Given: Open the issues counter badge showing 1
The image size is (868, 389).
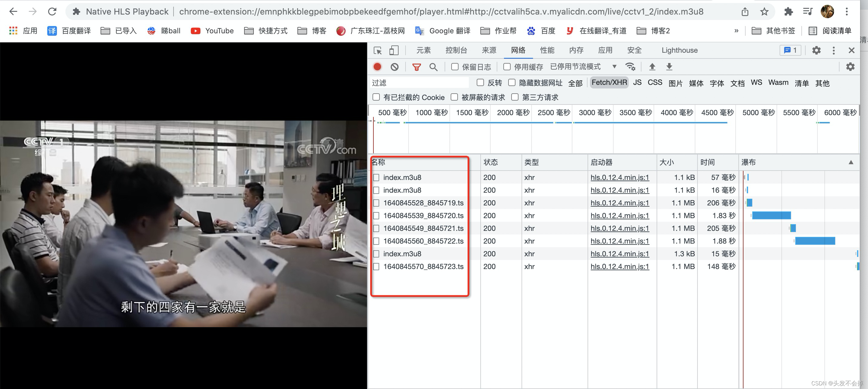Looking at the screenshot, I should click(x=790, y=50).
